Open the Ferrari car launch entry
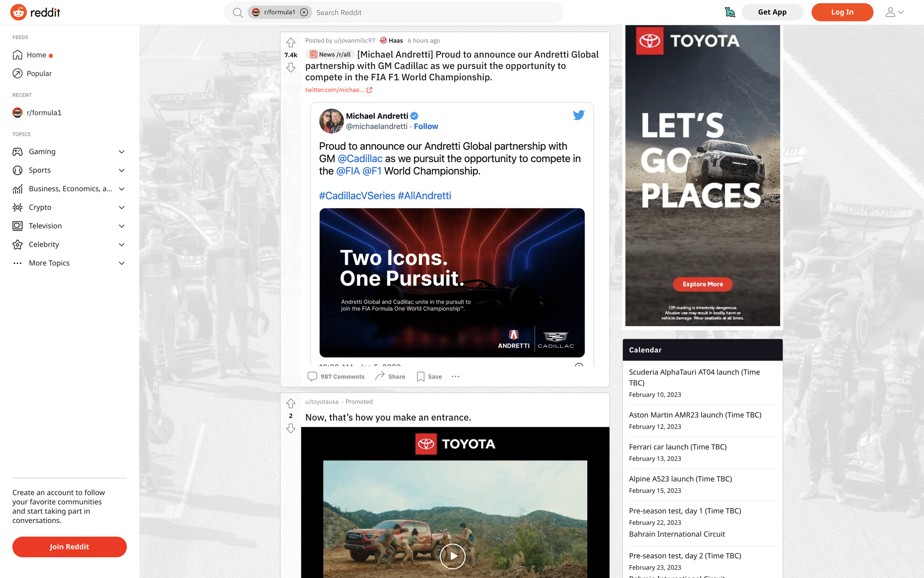Screen dimensions: 924x578 [x=677, y=447]
